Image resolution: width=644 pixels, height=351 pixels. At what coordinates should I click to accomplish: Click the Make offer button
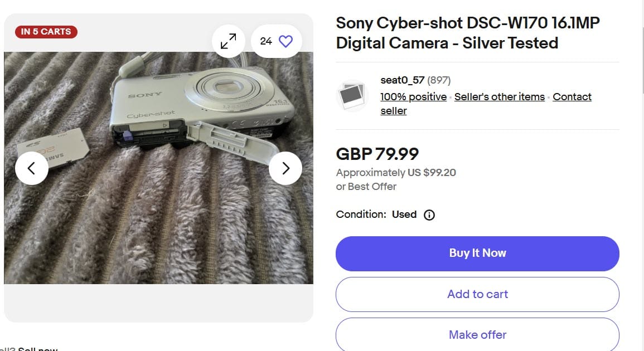[477, 335]
